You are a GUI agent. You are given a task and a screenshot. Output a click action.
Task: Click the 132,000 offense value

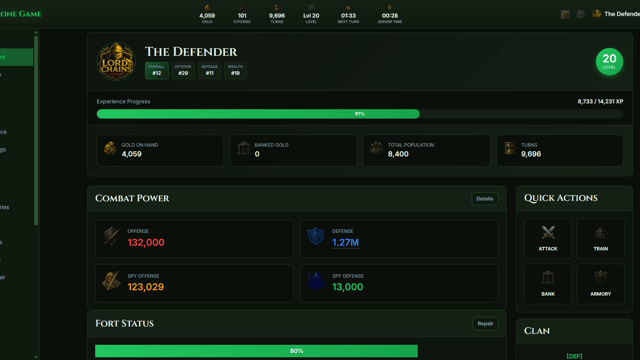tap(146, 242)
